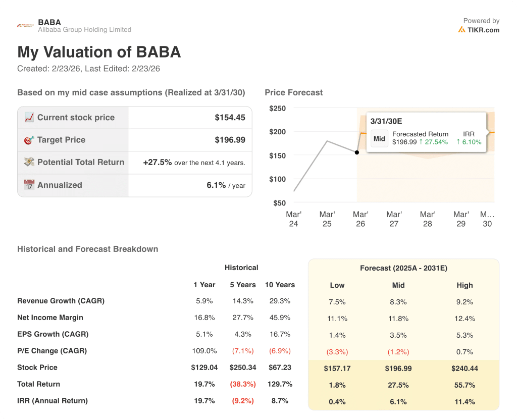Click the calendar icon next to Annualized
The image size is (517, 420).
[29, 185]
